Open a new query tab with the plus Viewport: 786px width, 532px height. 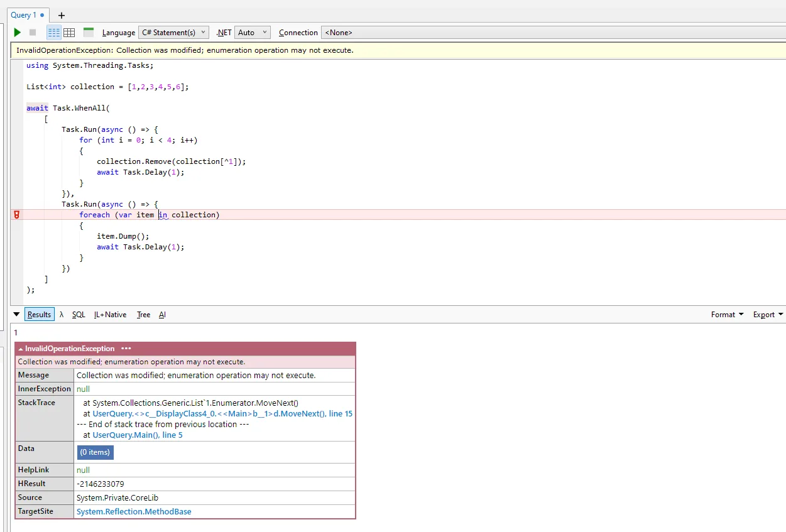coord(61,14)
